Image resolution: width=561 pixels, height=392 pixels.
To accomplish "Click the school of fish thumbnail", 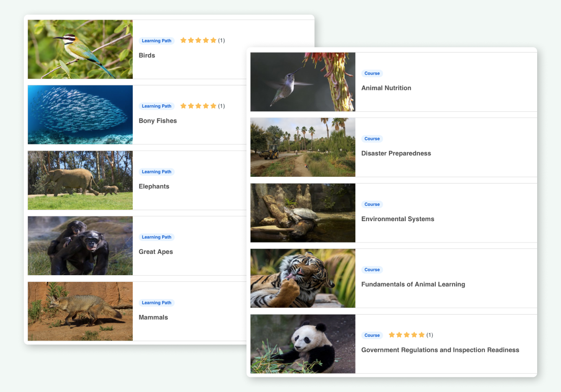I will (x=80, y=115).
